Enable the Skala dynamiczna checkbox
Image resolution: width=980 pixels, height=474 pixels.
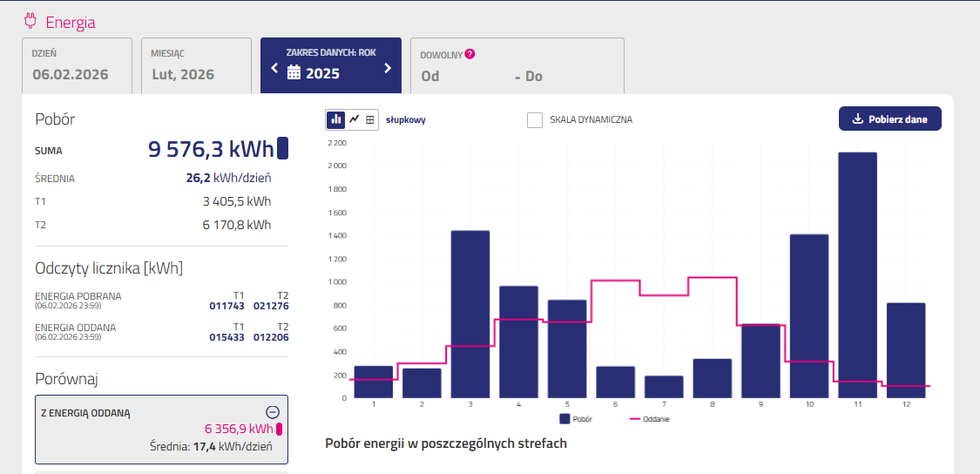(x=535, y=119)
